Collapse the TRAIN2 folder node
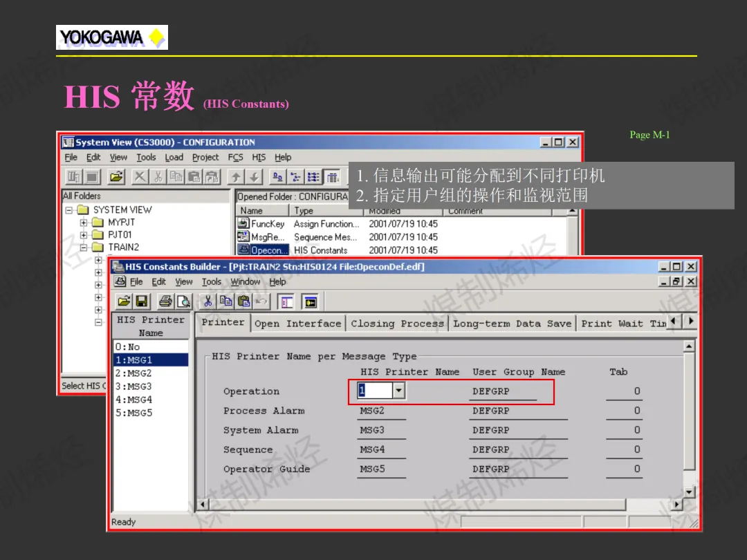 pyautogui.click(x=84, y=247)
